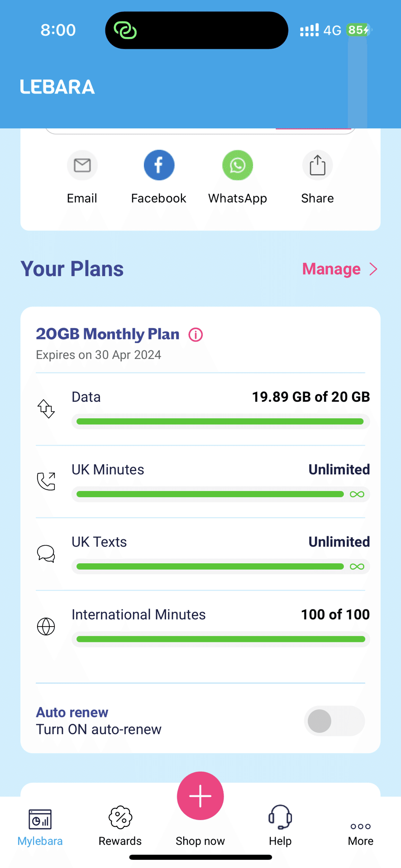Share via the Facebook icon
This screenshot has height=868, width=401.
pos(159,165)
